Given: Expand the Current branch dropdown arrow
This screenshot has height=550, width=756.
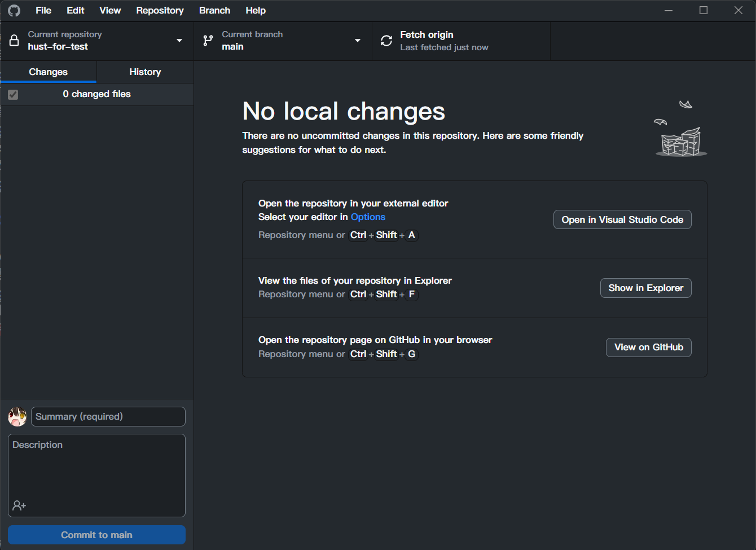Looking at the screenshot, I should click(x=358, y=41).
